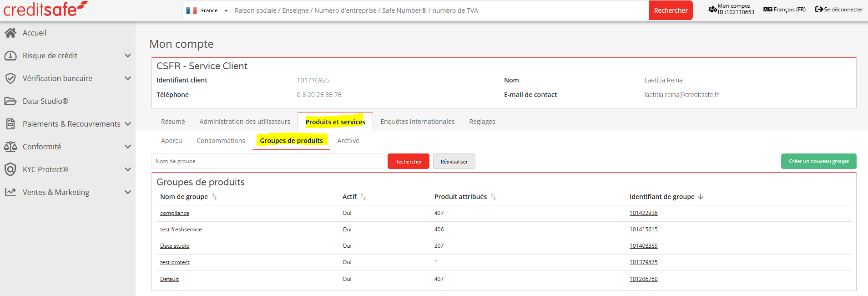Sort by Produit attribués column arrows
The width and height of the screenshot is (868, 296).
click(493, 197)
